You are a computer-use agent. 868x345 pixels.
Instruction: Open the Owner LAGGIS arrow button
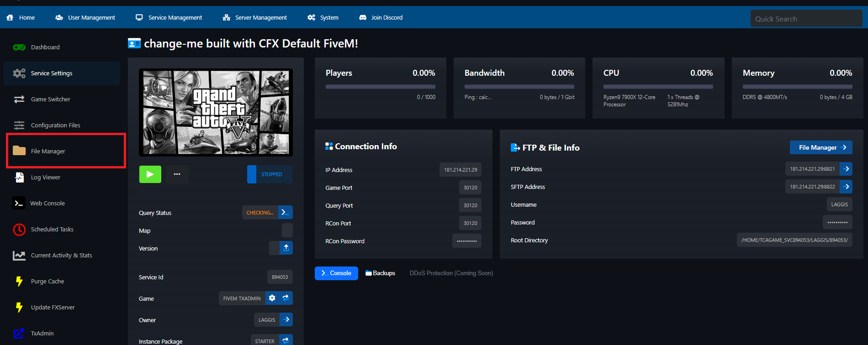click(286, 319)
